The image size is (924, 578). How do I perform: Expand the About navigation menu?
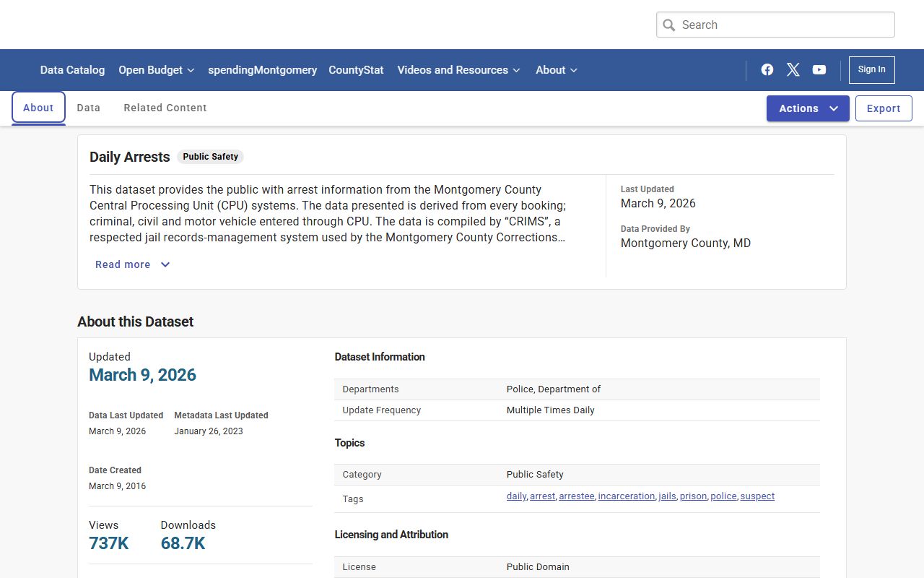tap(556, 70)
